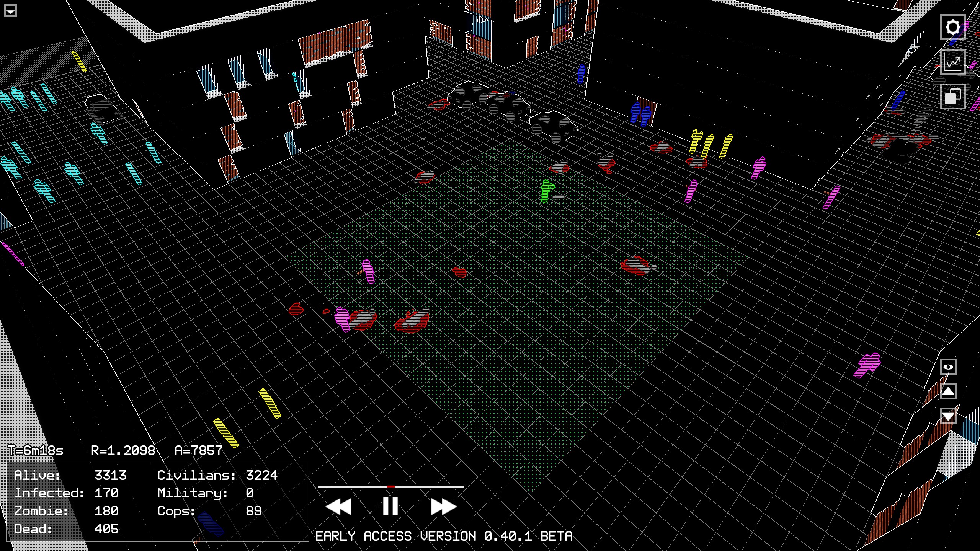This screenshot has width=980, height=551.
Task: Click the down triangle floor arrow
Action: click(x=948, y=416)
